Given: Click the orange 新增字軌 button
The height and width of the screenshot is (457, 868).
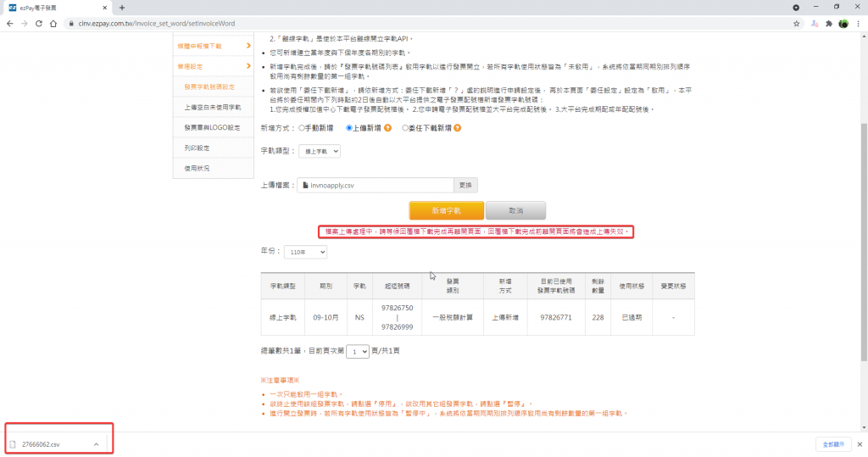Looking at the screenshot, I should point(446,210).
